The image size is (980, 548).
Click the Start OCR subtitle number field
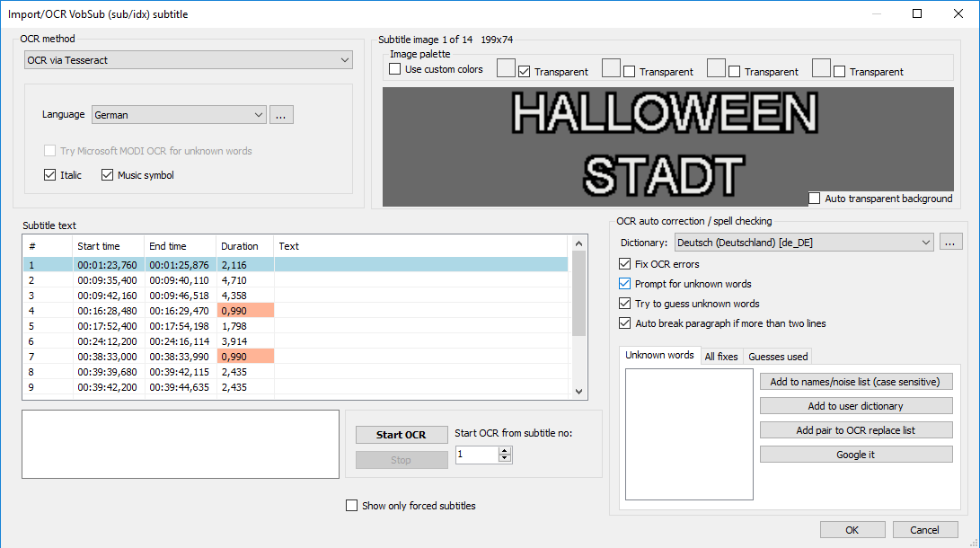coord(477,455)
